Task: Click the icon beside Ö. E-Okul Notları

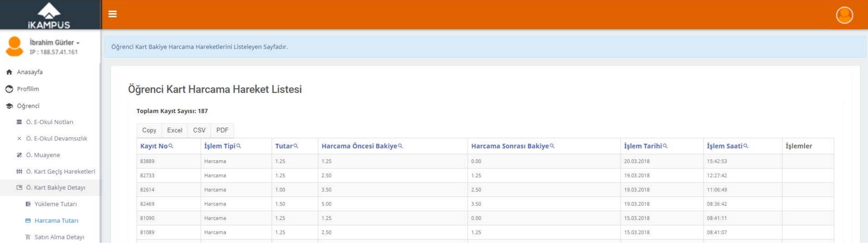Action: tap(19, 122)
